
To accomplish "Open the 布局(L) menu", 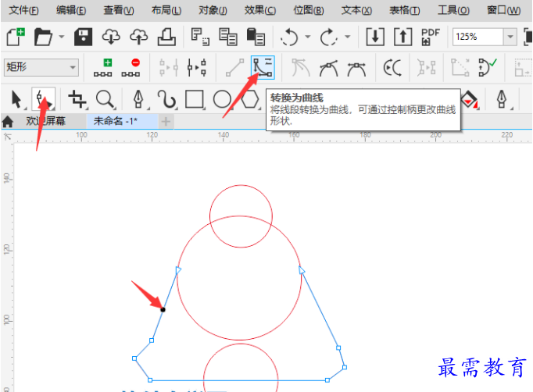I will [x=166, y=10].
